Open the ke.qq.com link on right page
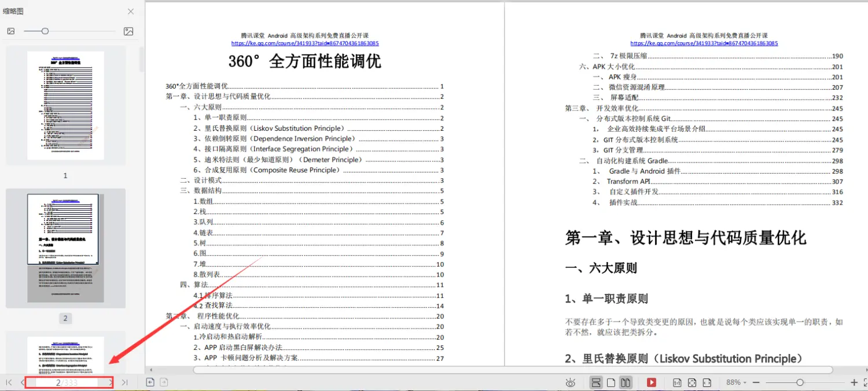Image resolution: width=868 pixels, height=391 pixels. [x=704, y=43]
